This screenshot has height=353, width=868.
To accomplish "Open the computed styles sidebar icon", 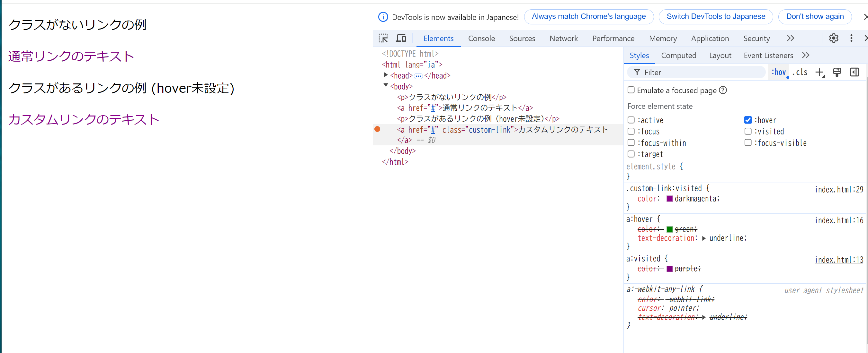I will coord(855,72).
